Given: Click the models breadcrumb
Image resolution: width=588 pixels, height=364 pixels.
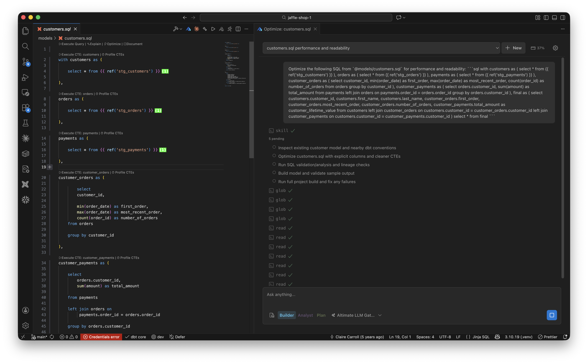Looking at the screenshot, I should 45,38.
